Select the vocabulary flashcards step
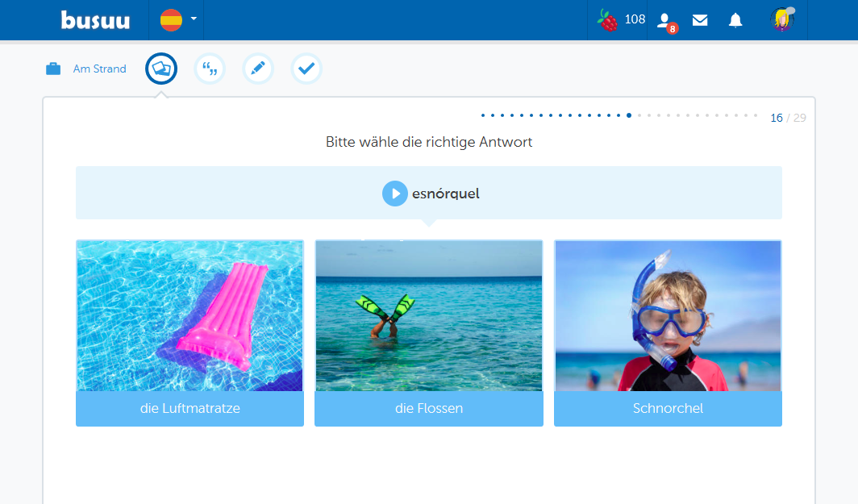The image size is (858, 504). point(161,69)
